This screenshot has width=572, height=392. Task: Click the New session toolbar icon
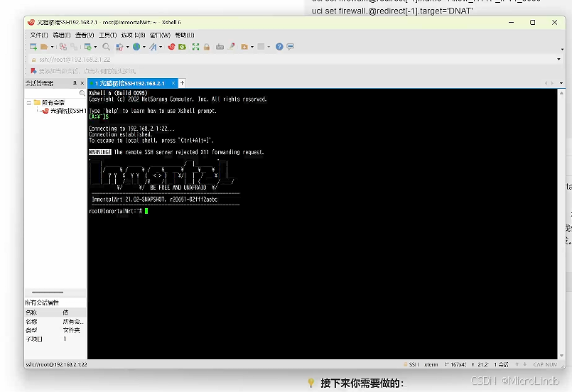click(x=33, y=47)
